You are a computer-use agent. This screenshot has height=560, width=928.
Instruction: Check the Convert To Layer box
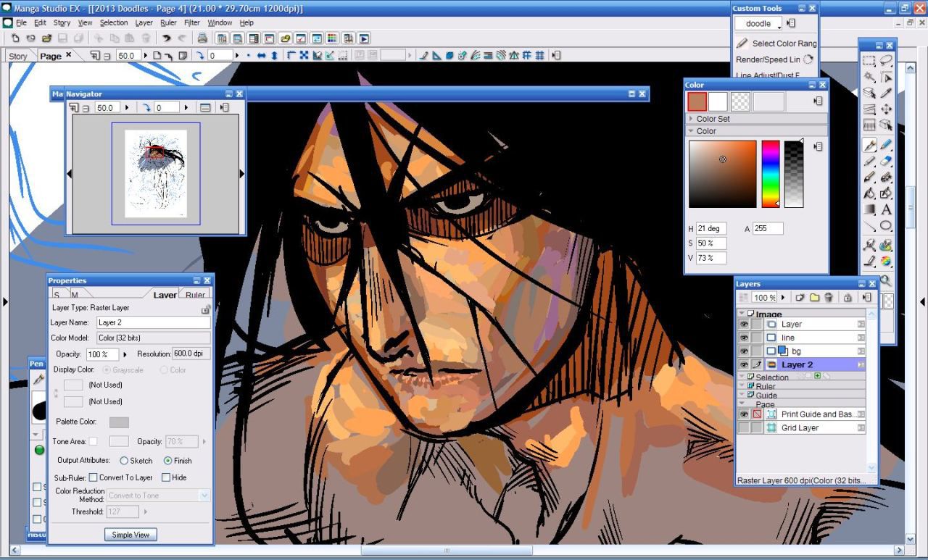click(x=93, y=477)
